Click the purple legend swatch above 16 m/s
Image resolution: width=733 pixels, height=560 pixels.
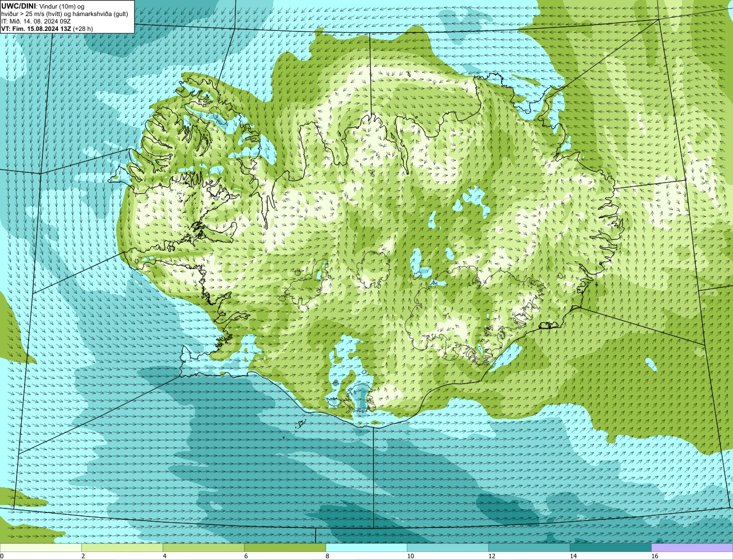click(692, 547)
